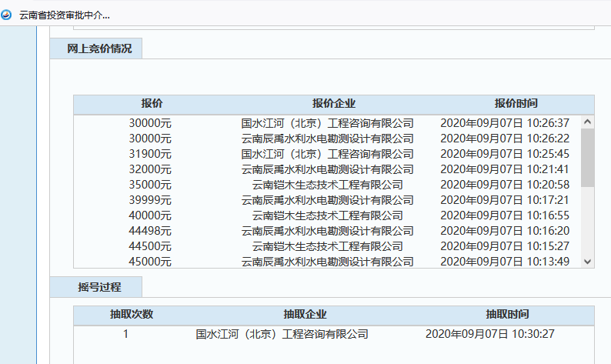Click the 44498元 bid price
The image size is (611, 364).
pos(150,231)
